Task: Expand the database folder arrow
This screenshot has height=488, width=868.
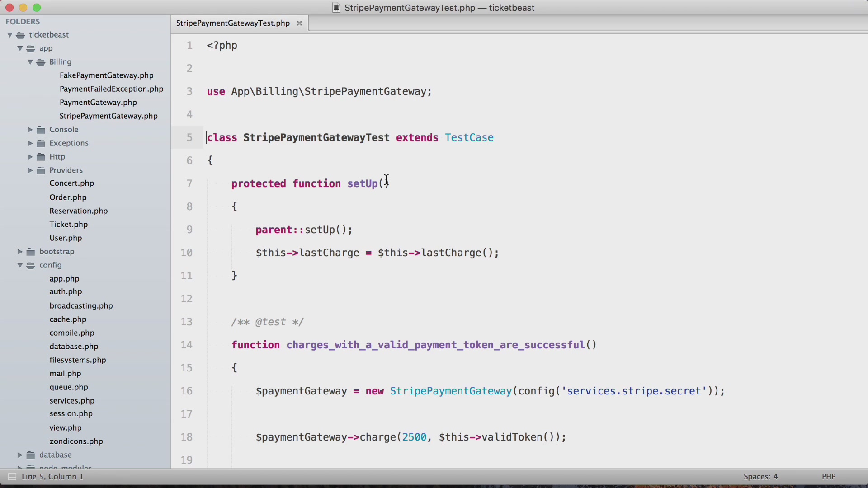Action: click(x=20, y=455)
